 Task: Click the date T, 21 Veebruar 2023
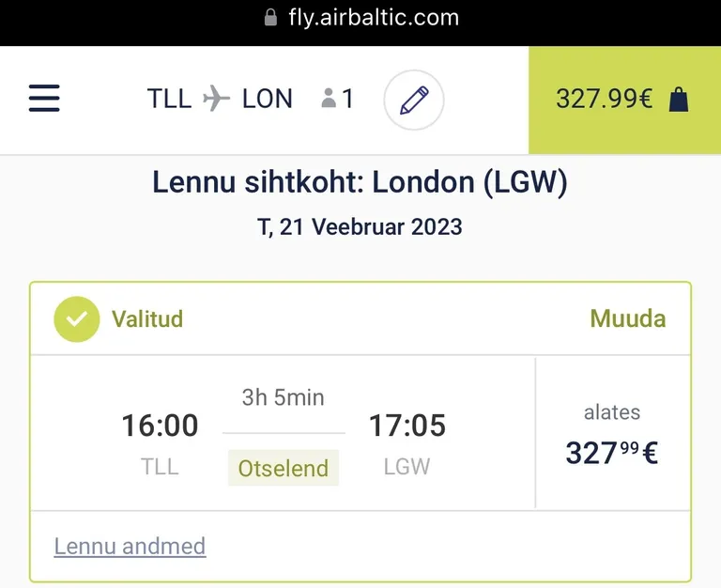pos(360,226)
